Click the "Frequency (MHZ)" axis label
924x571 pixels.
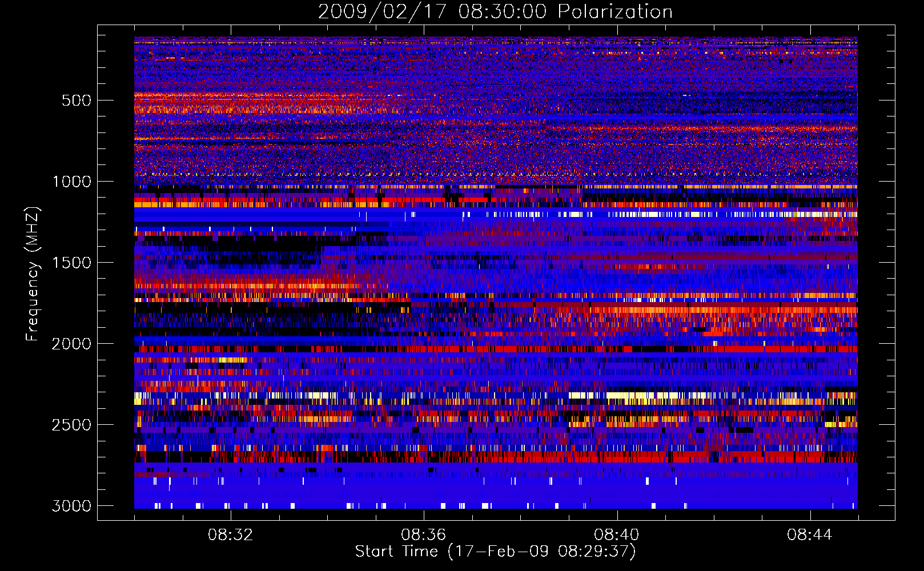coord(33,274)
